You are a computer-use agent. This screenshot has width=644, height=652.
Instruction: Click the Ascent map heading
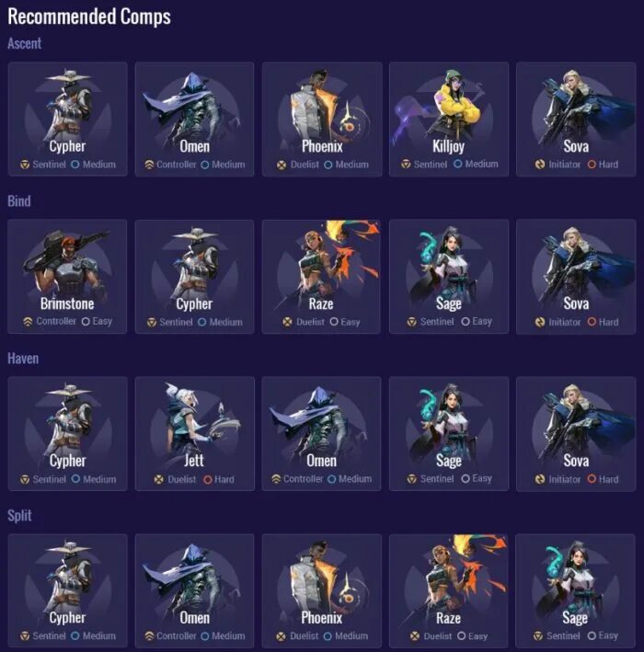(25, 43)
